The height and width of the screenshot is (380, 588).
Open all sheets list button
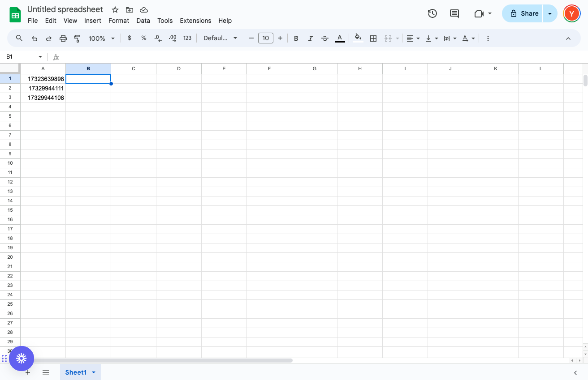coord(46,372)
